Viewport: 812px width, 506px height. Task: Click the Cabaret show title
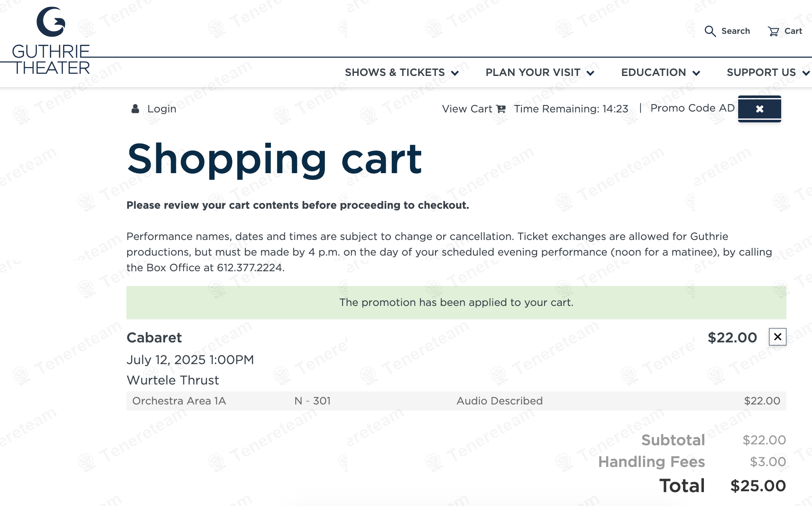coord(154,338)
